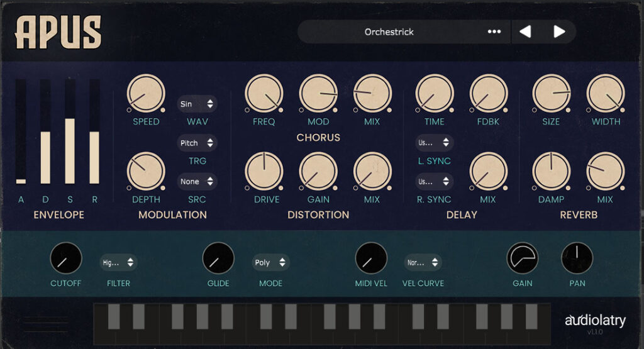Click the envelope Decay slider

pos(45,131)
